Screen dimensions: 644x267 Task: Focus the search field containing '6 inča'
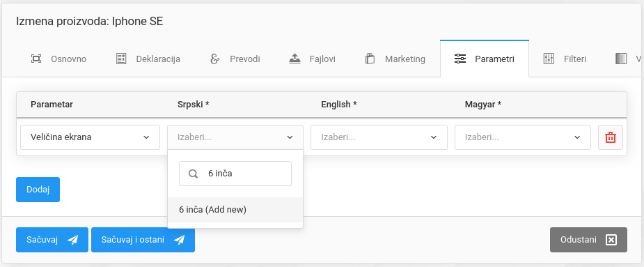[235, 174]
